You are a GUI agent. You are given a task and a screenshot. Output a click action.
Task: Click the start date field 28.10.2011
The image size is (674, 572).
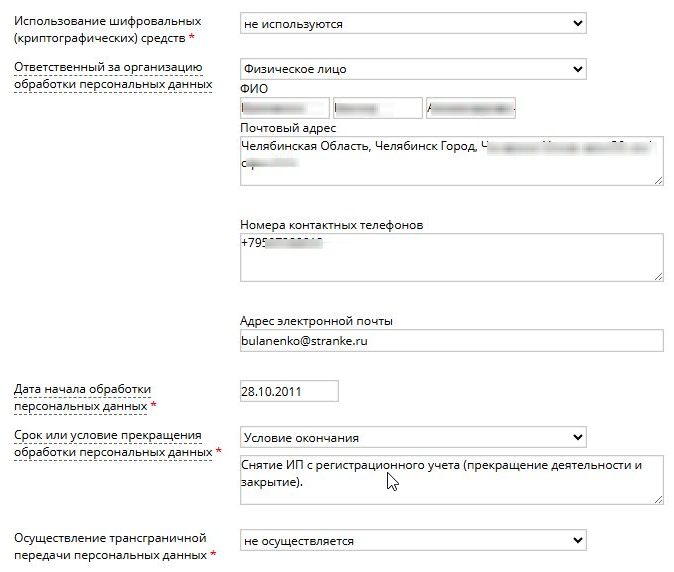(289, 392)
